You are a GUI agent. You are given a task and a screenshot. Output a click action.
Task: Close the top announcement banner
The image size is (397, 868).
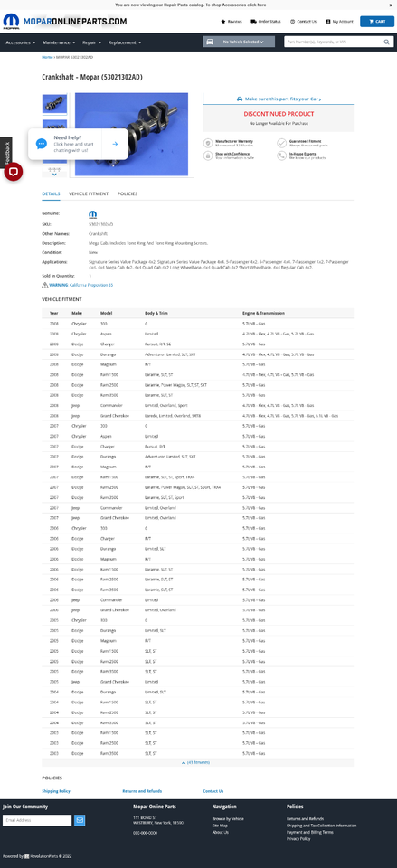[391, 5]
